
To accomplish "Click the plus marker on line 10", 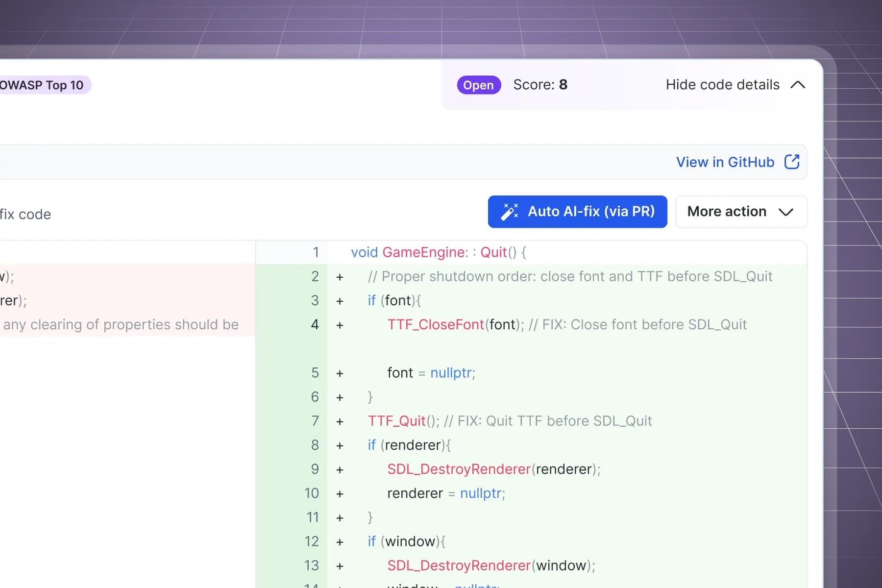I will tap(340, 493).
